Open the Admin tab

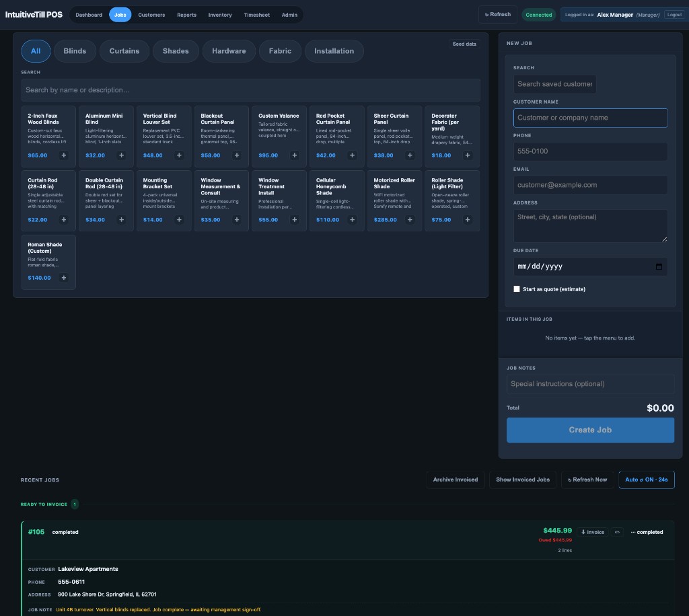tap(289, 15)
